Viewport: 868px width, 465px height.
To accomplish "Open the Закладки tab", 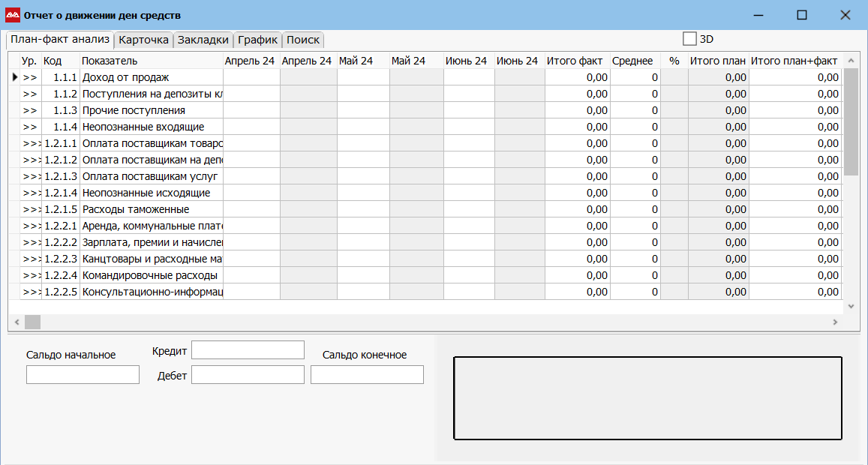I will click(x=203, y=40).
